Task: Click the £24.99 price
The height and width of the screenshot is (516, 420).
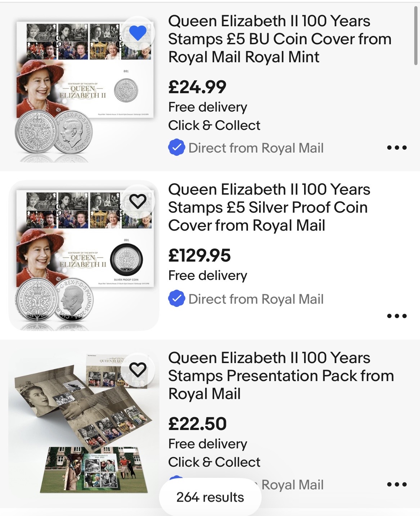Action: coord(197,87)
